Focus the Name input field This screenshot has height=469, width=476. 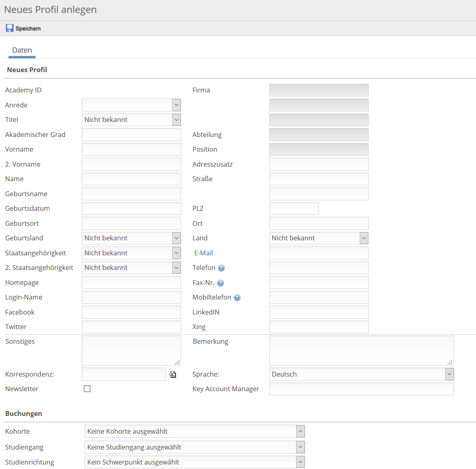131,179
